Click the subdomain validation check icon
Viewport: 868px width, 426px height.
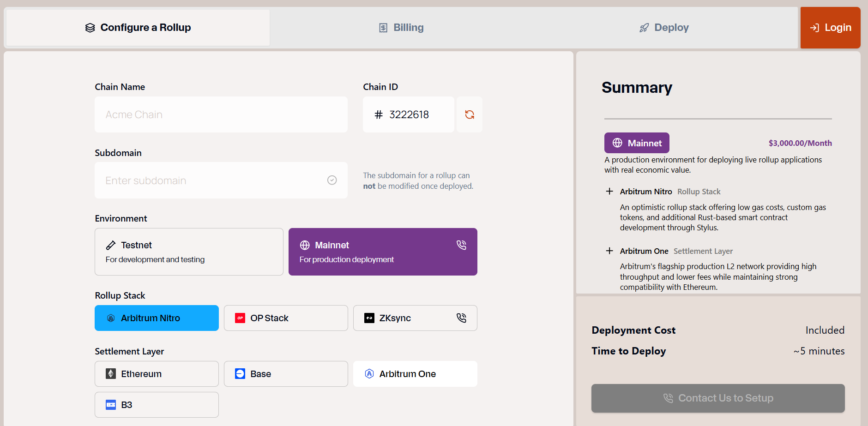(x=332, y=180)
